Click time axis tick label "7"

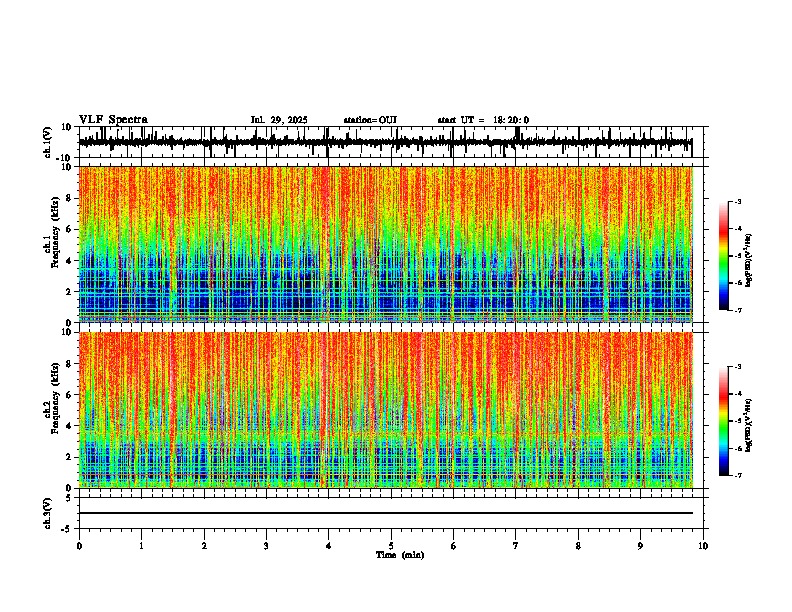click(x=516, y=546)
